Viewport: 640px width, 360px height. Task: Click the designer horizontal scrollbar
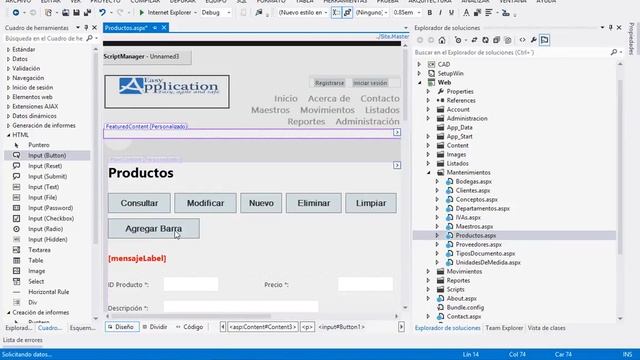coord(191,316)
